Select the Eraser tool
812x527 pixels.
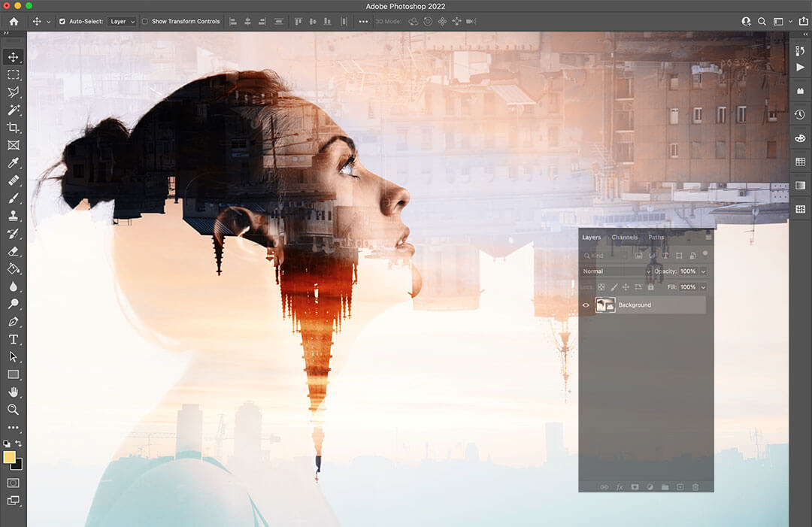click(x=14, y=251)
